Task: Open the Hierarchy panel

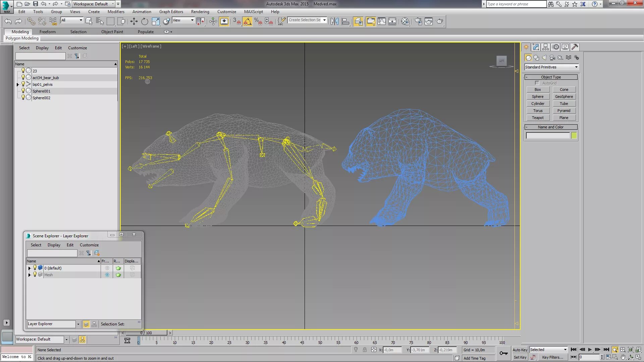Action: pos(545,47)
